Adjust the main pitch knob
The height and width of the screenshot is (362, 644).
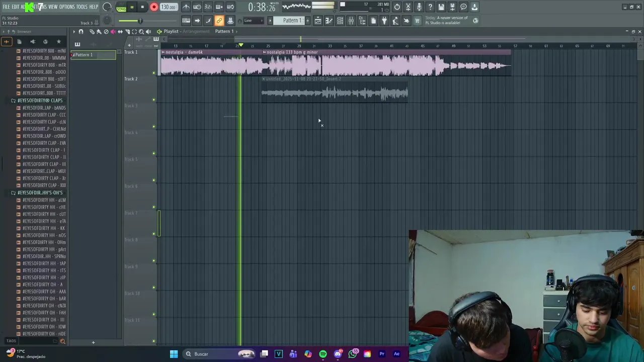(107, 21)
